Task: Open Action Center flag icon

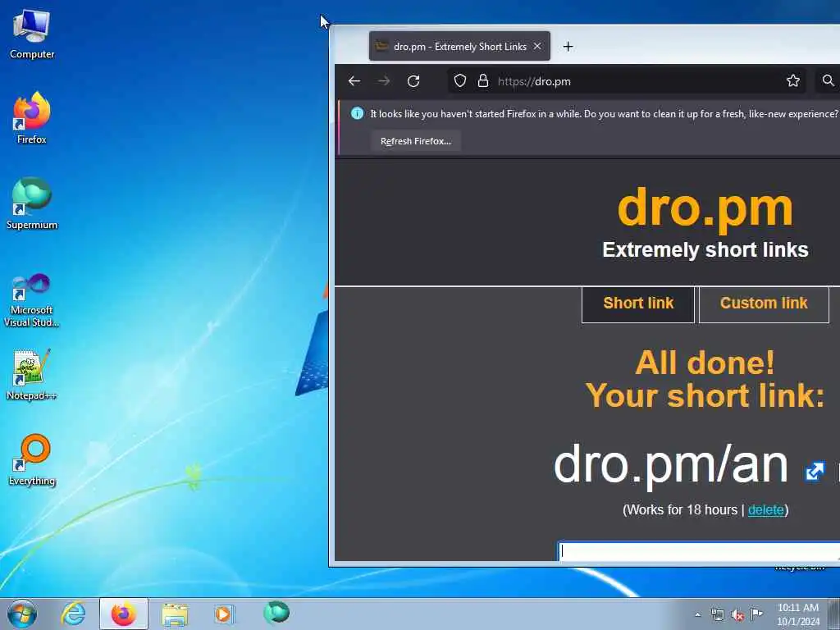Action: pos(756,614)
